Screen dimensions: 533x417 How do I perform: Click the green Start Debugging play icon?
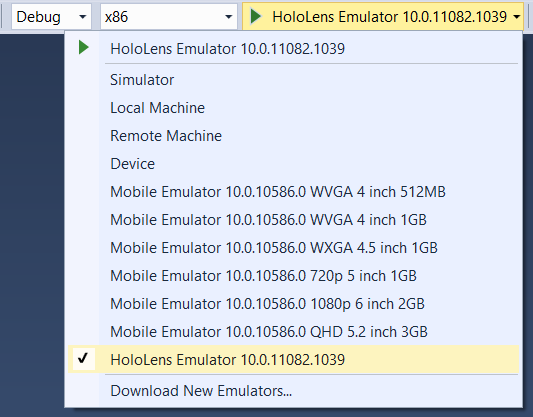coord(255,16)
